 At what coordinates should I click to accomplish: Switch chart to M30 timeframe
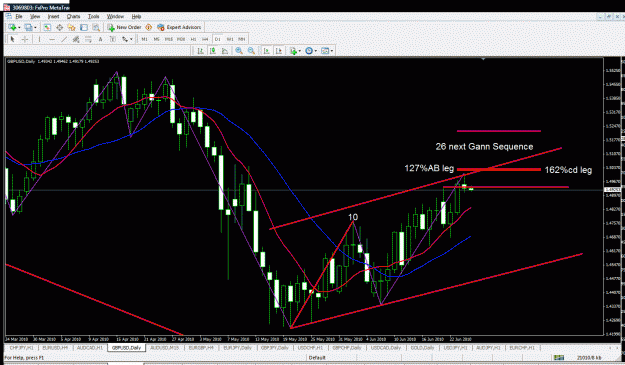pos(181,39)
